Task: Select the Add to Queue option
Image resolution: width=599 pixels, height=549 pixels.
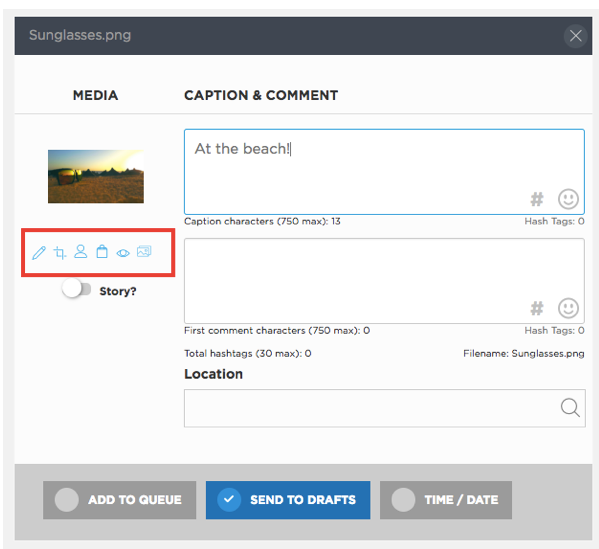Action: [x=120, y=500]
